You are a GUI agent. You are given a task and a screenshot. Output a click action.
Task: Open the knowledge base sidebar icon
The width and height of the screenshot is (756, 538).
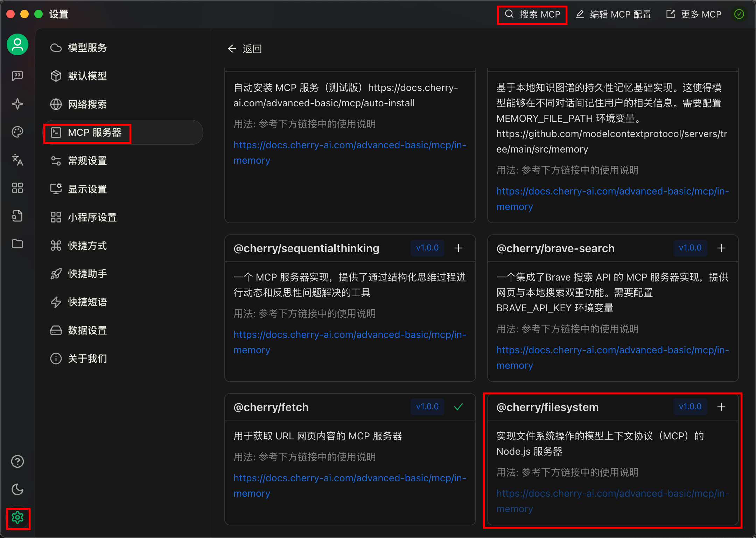(17, 216)
